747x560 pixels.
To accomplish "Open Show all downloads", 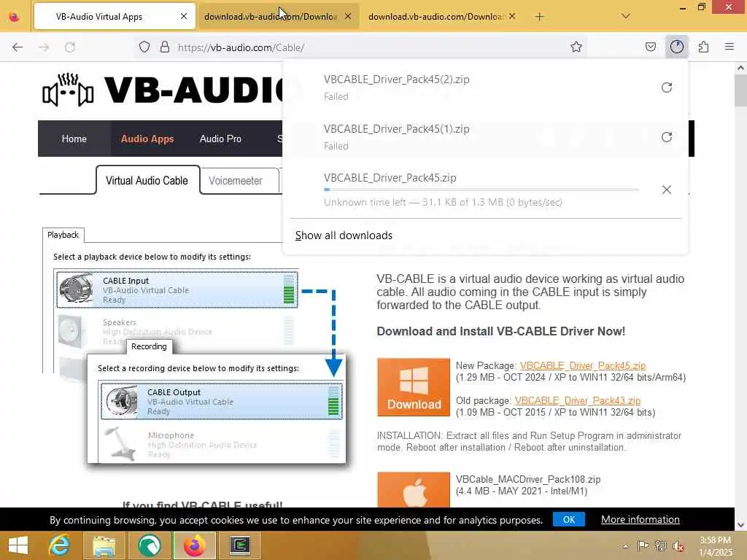I will 344,236.
